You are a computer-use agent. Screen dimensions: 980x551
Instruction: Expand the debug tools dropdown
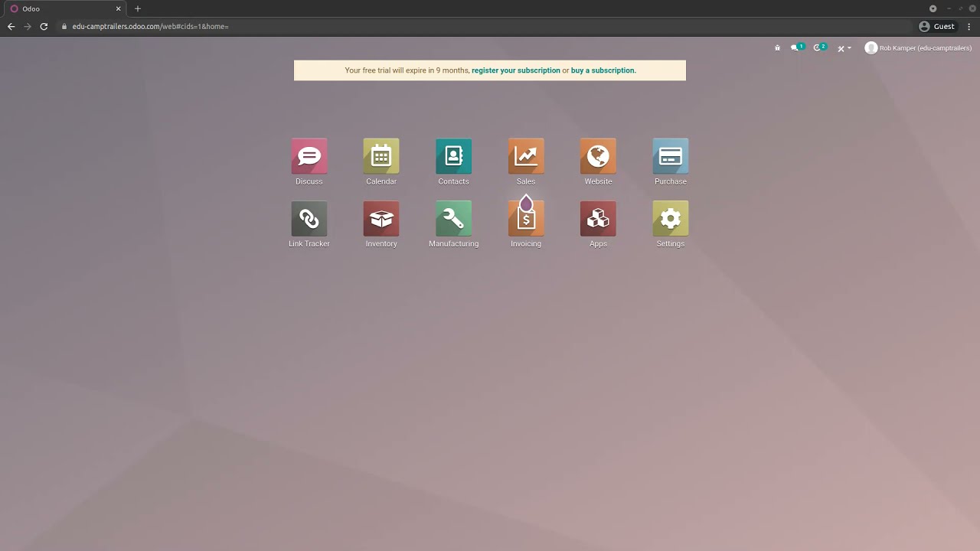pyautogui.click(x=844, y=48)
